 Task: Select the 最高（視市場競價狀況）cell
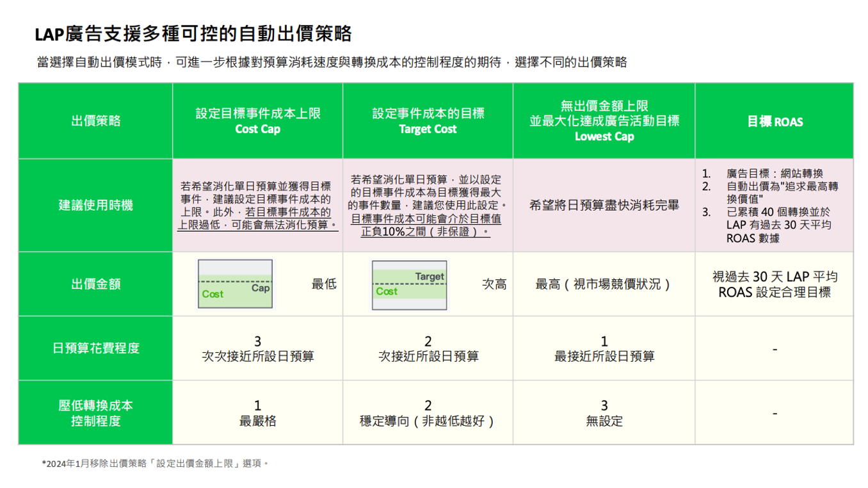pos(604,284)
